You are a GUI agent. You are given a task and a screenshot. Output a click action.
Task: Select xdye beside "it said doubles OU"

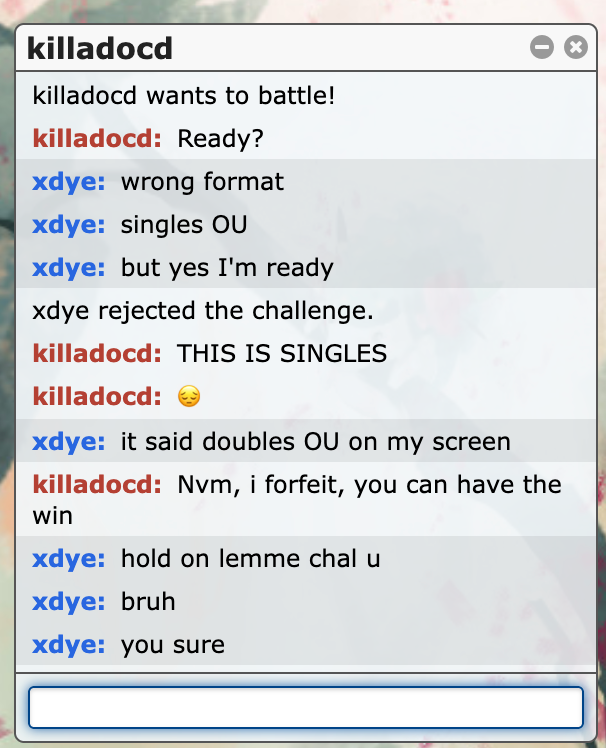pyautogui.click(x=69, y=442)
